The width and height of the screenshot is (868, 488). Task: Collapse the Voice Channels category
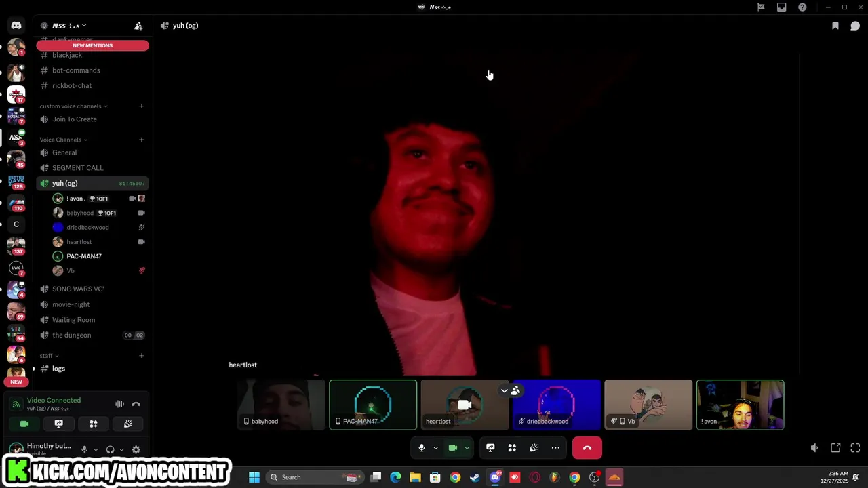click(x=64, y=140)
